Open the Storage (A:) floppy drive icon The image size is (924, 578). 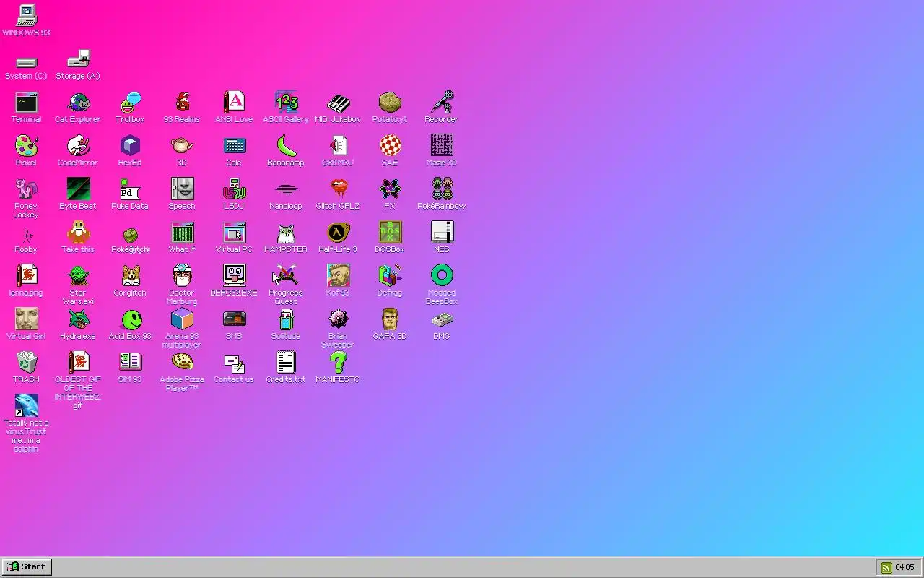pos(78,59)
